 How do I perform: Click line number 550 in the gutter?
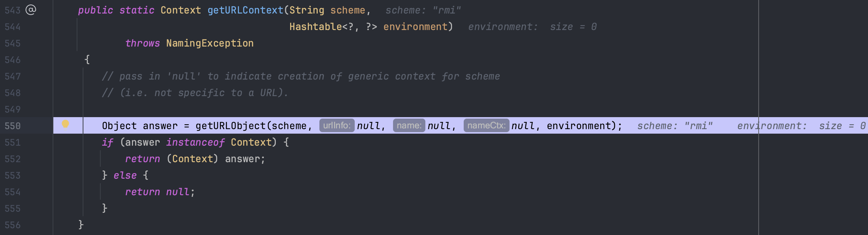point(12,126)
